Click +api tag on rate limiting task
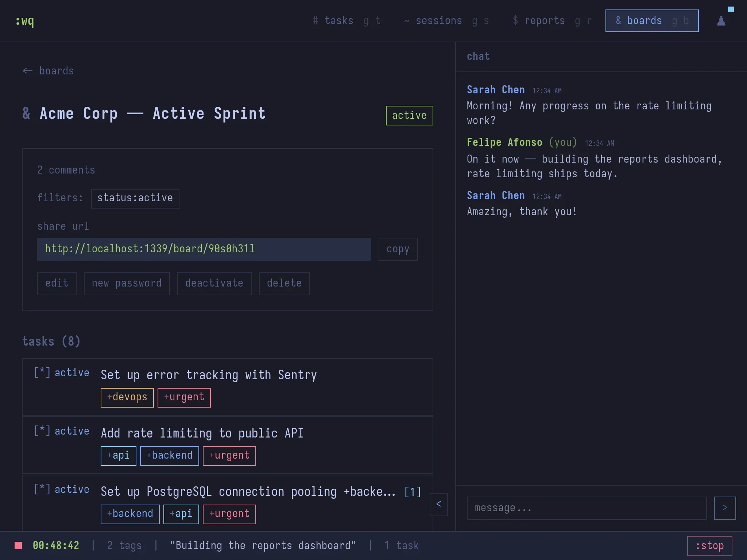The height and width of the screenshot is (560, 747). click(x=118, y=456)
